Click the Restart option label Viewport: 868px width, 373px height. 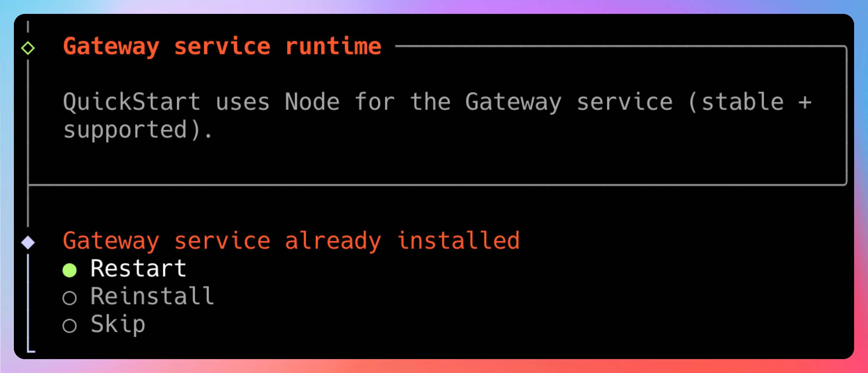[x=138, y=268]
